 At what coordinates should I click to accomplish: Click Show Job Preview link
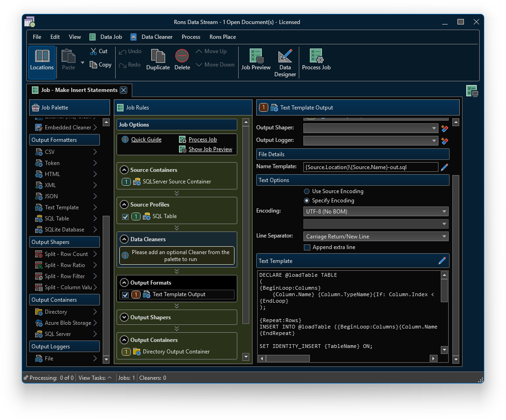tap(210, 149)
